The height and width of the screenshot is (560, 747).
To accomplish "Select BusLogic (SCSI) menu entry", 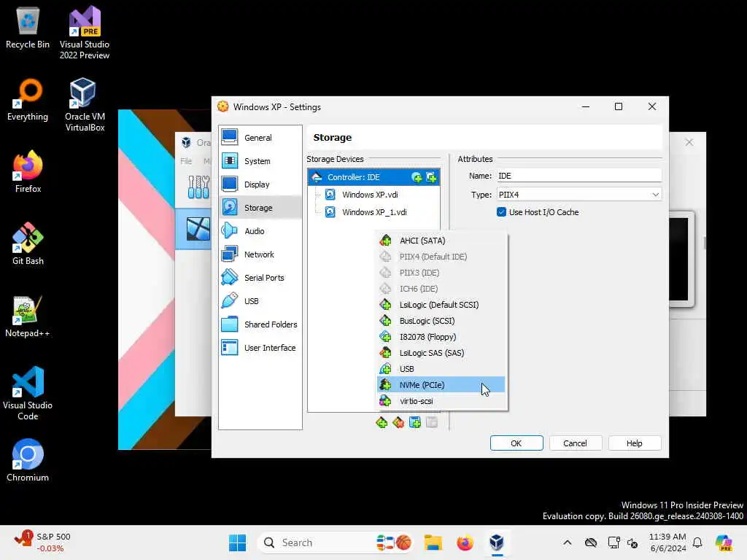I will click(x=441, y=321).
